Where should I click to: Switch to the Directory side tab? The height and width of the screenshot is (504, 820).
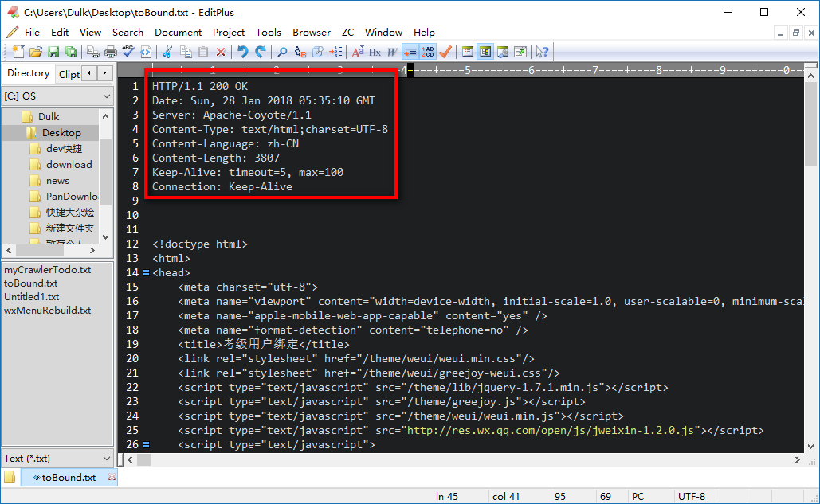[28, 73]
